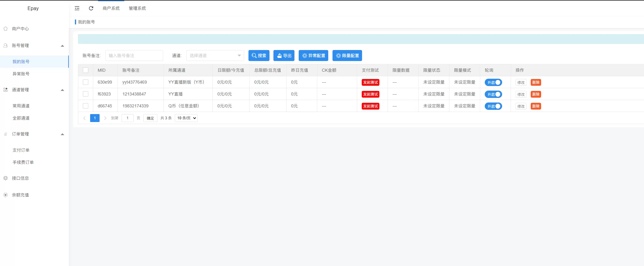Open 异常账号 in the sidebar menu

click(x=21, y=74)
